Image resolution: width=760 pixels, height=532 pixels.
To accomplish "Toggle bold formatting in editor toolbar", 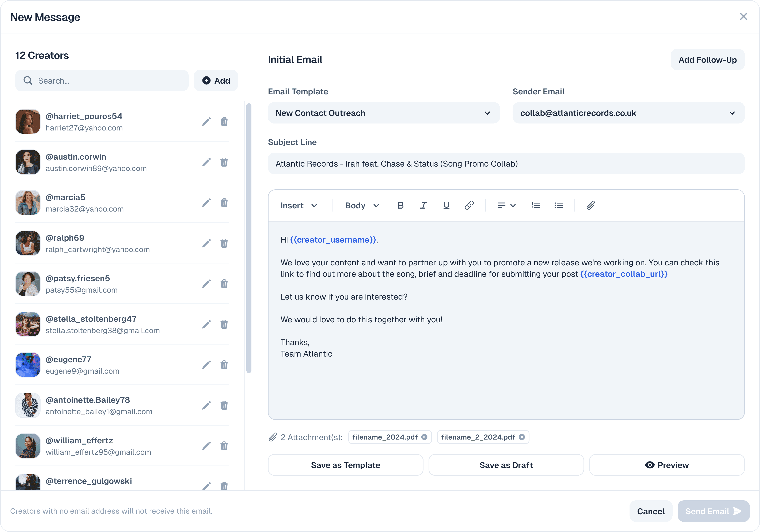I will click(x=400, y=205).
